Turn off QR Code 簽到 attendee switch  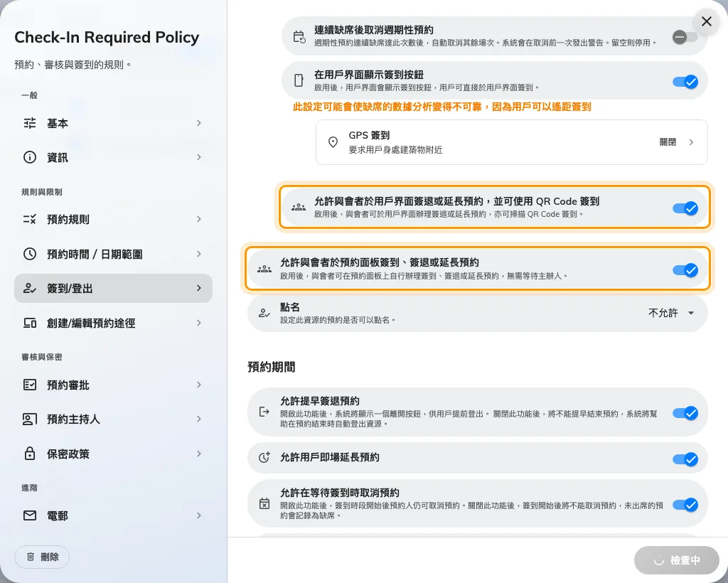(x=685, y=208)
